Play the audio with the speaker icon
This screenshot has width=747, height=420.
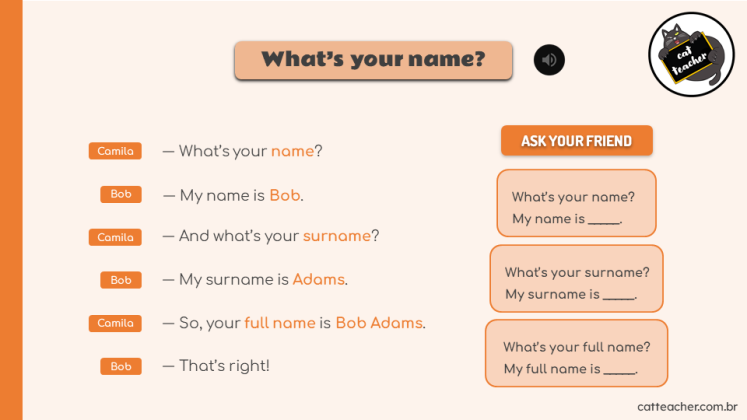549,60
